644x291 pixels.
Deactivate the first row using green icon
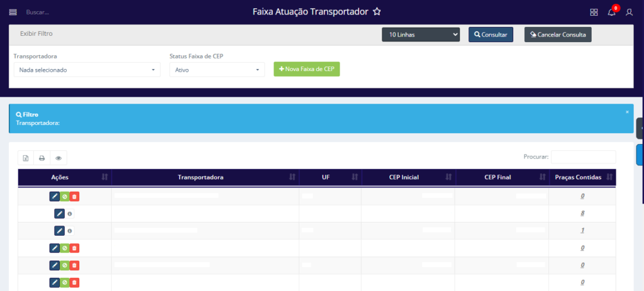tap(65, 197)
